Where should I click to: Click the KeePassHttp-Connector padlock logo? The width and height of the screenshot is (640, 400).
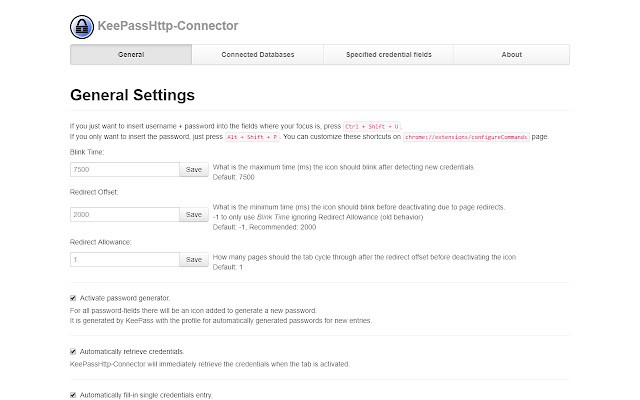click(x=83, y=27)
